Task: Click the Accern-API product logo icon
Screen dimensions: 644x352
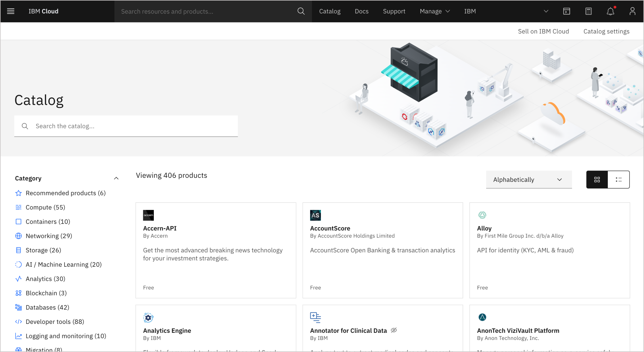Action: tap(148, 215)
